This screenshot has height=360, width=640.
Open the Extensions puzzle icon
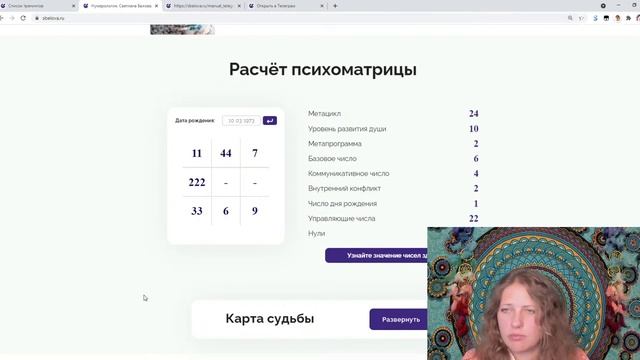pos(629,18)
